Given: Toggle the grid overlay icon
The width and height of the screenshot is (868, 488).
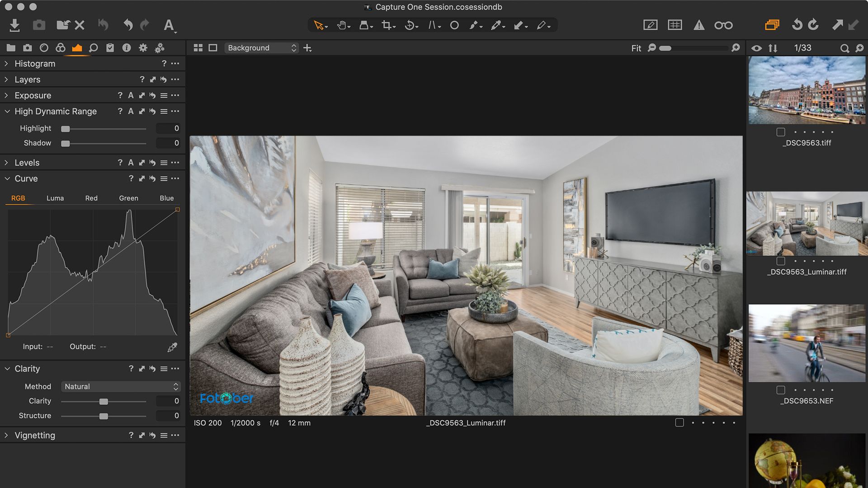Looking at the screenshot, I should pos(675,25).
